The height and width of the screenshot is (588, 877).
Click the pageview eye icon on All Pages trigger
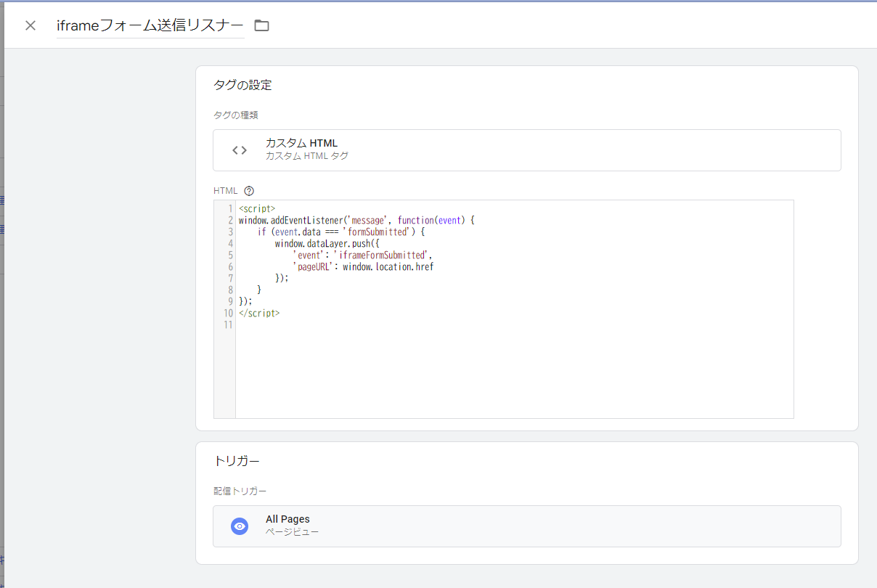pyautogui.click(x=240, y=526)
